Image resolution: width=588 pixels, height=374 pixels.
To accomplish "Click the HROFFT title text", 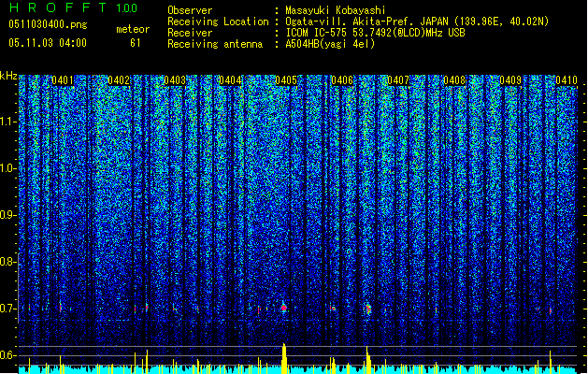I will (x=57, y=7).
